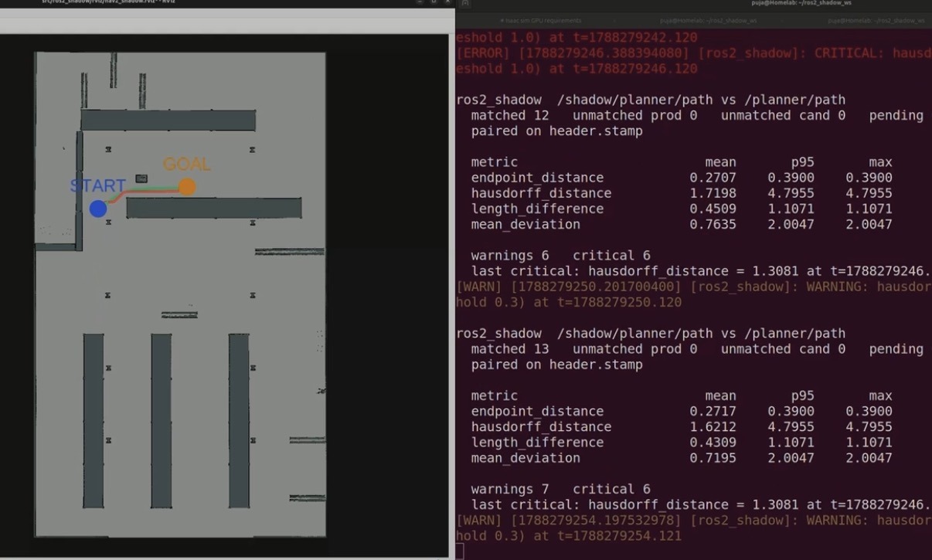Select hausdorff_distance mean value 1.7198
The width and height of the screenshot is (932, 560).
713,193
